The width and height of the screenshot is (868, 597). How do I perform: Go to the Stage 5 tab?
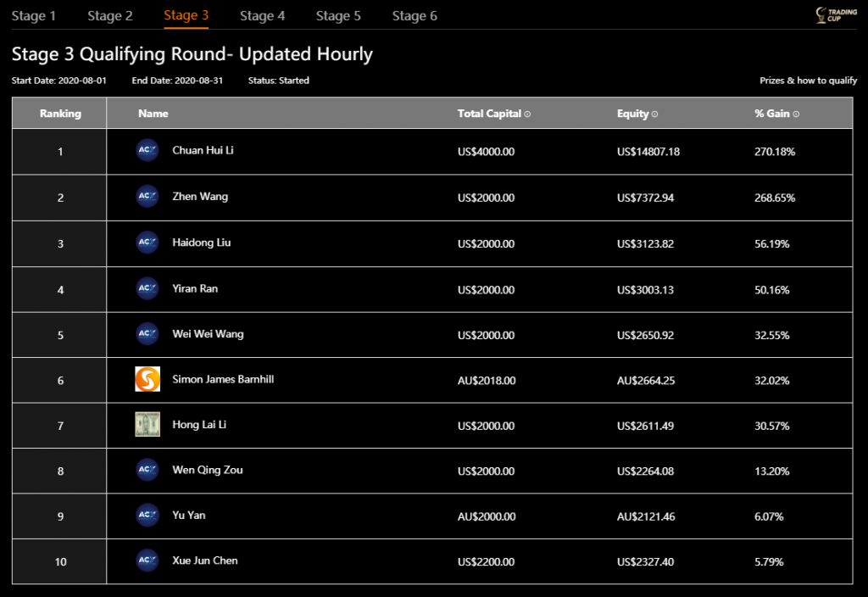click(x=338, y=15)
